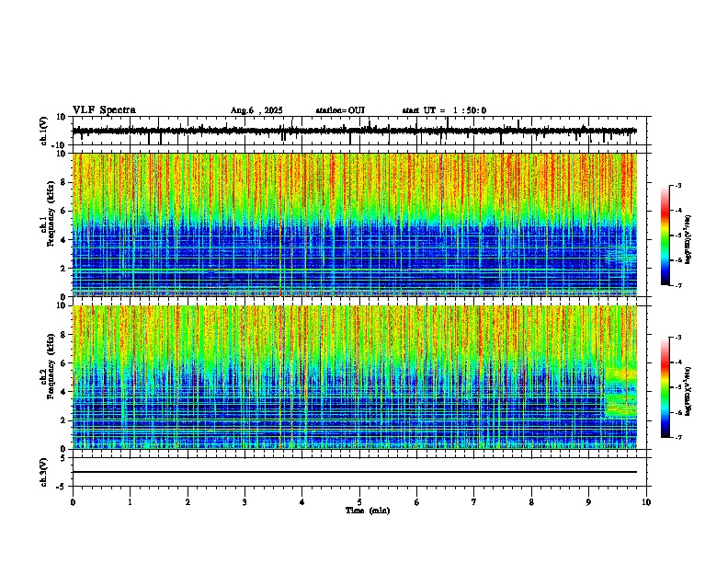The width and height of the screenshot is (728, 563).
Task: Click the "station=OUJ" header text
Action: 340,110
